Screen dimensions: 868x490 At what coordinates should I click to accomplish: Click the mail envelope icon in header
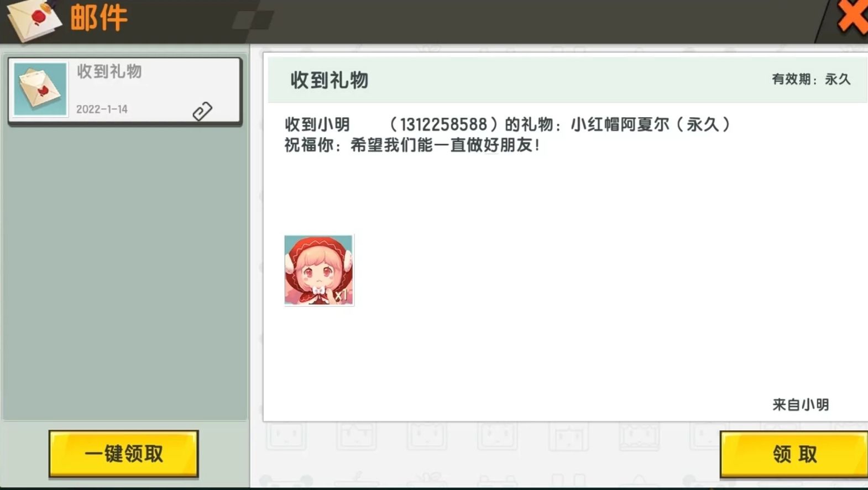click(x=34, y=20)
